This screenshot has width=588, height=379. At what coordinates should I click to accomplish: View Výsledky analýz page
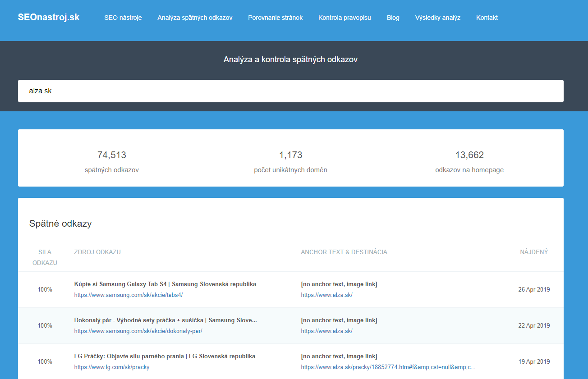pyautogui.click(x=438, y=18)
